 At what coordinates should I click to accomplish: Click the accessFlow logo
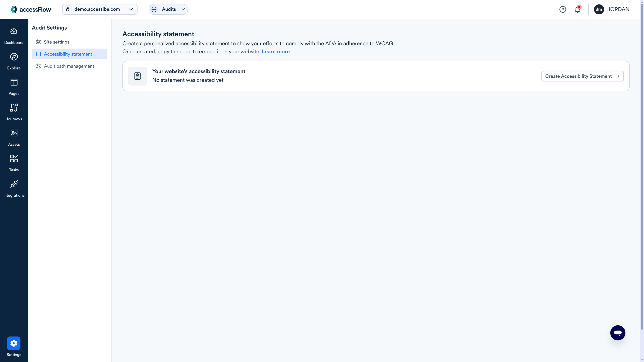tap(31, 9)
